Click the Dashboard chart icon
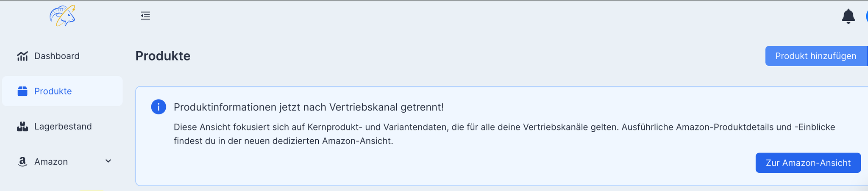This screenshot has width=868, height=191. [22, 56]
